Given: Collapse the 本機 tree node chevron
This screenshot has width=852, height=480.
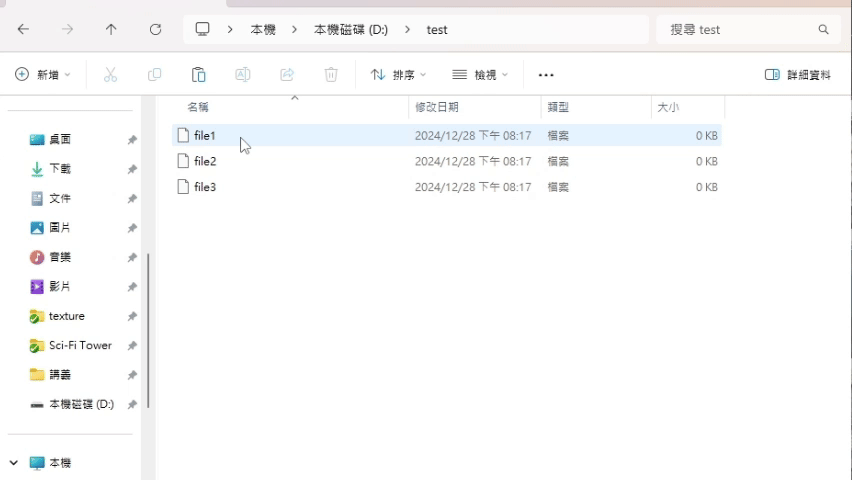Looking at the screenshot, I should tap(14, 463).
